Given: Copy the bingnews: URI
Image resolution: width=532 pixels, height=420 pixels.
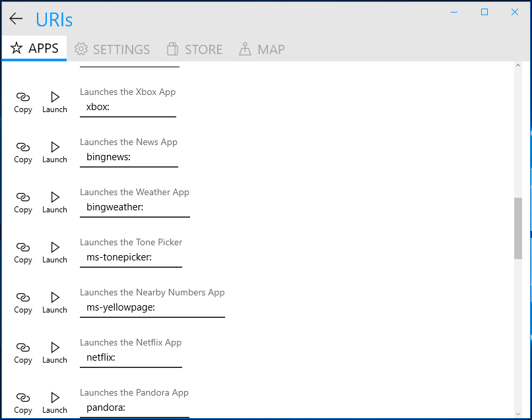Looking at the screenshot, I should coord(23,152).
